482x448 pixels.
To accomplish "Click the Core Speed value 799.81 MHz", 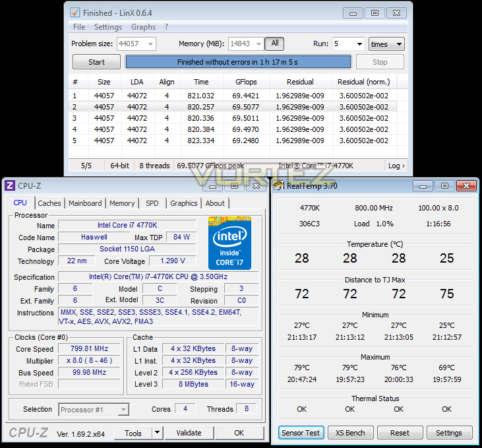I will [x=89, y=348].
